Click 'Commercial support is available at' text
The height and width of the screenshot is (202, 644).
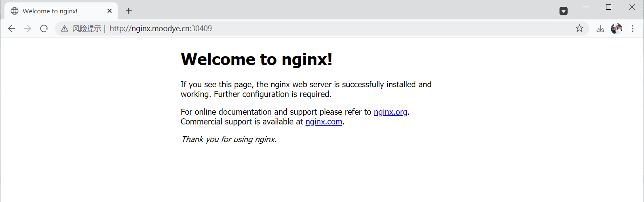242,122
